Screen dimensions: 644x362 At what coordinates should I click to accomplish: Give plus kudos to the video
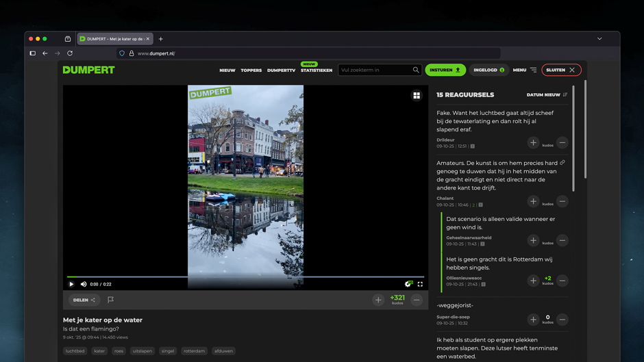click(378, 300)
